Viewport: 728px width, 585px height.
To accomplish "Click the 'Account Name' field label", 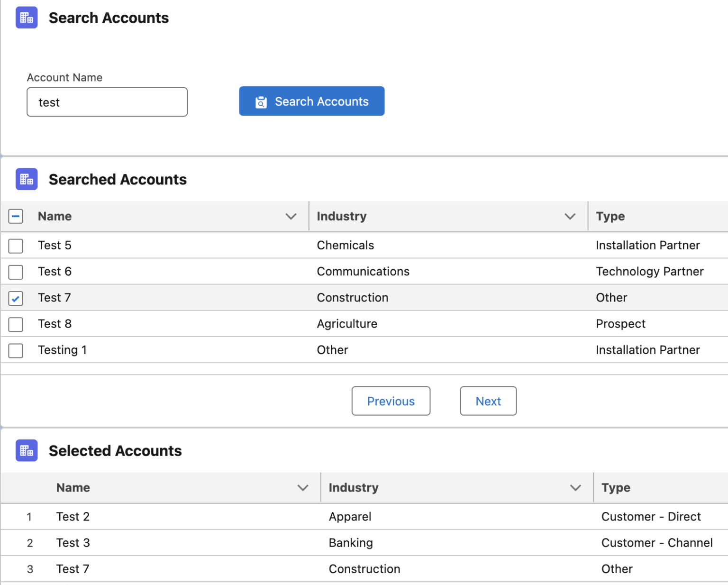I will click(x=64, y=77).
